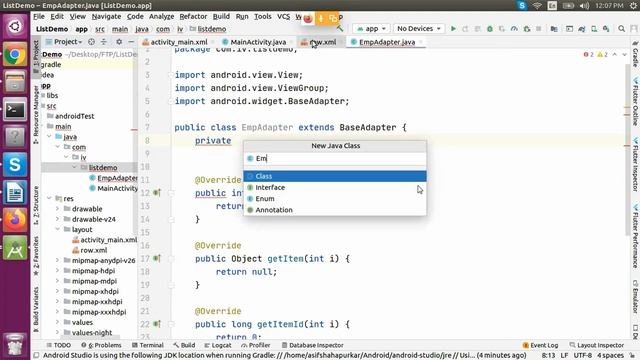Open the Analyze menu
Viewport: 640px width, 360px height.
point(161,16)
